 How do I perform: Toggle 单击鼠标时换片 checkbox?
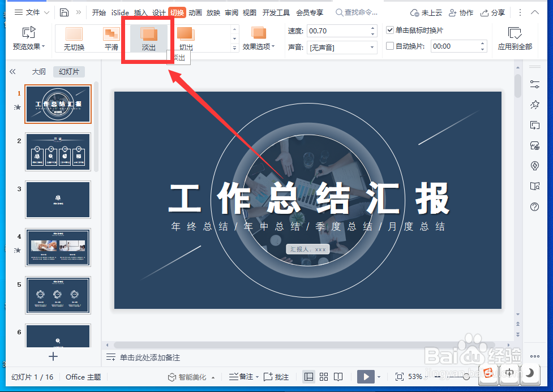click(x=390, y=31)
